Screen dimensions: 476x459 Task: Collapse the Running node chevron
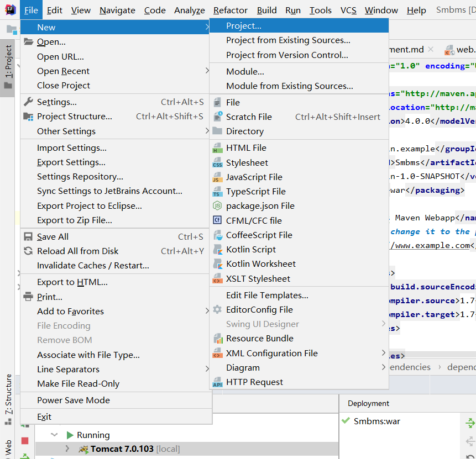tap(54, 435)
